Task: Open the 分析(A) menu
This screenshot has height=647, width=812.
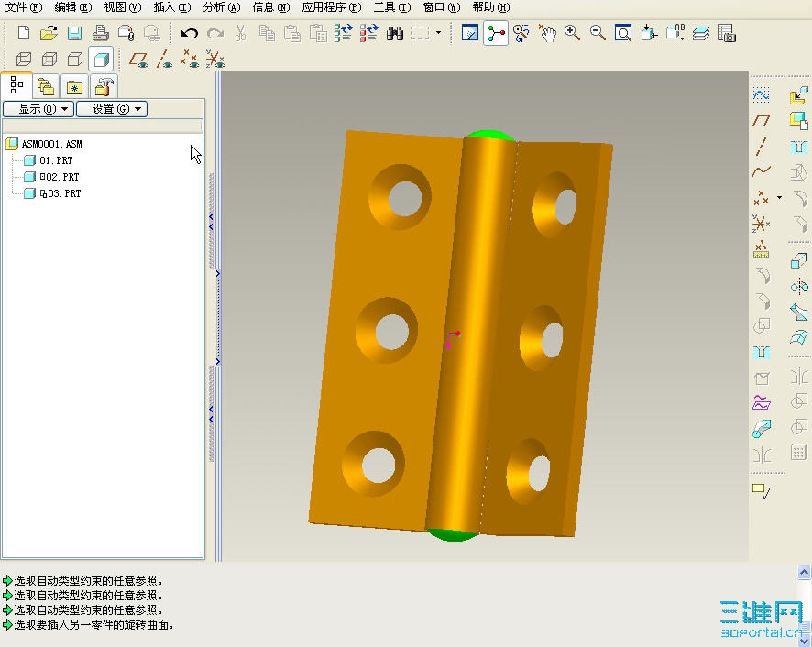Action: [222, 7]
